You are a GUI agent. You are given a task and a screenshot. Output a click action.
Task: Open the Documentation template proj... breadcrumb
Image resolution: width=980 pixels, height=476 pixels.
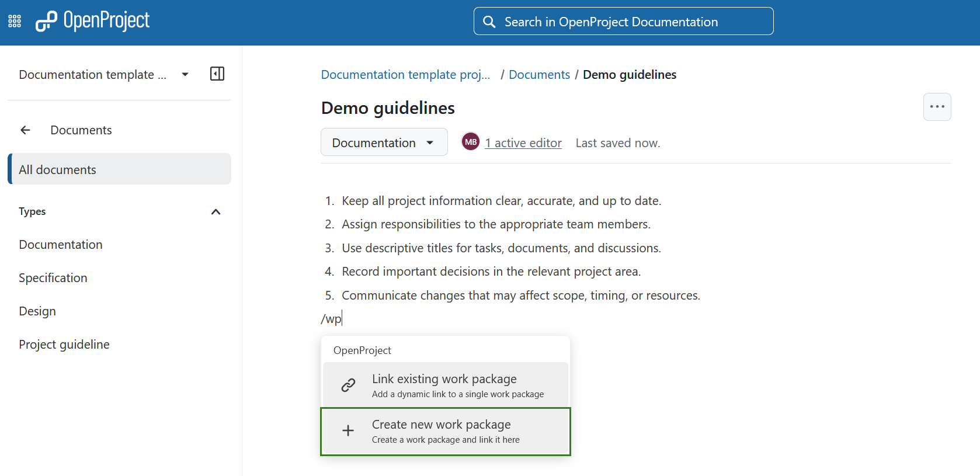tap(405, 75)
